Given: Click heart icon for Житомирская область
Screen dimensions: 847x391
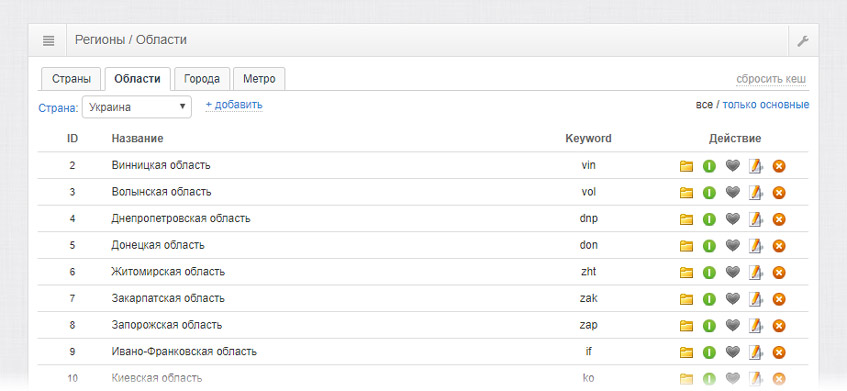Looking at the screenshot, I should pyautogui.click(x=732, y=273).
